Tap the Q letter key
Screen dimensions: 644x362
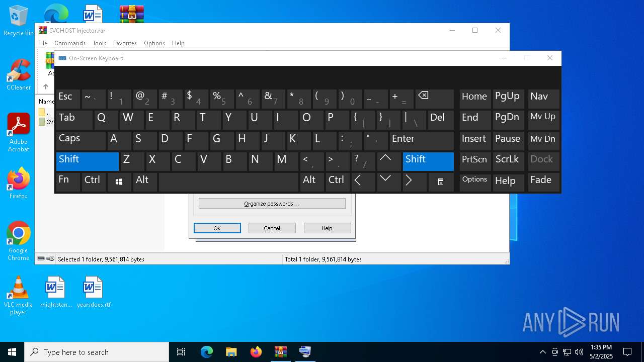(x=106, y=120)
